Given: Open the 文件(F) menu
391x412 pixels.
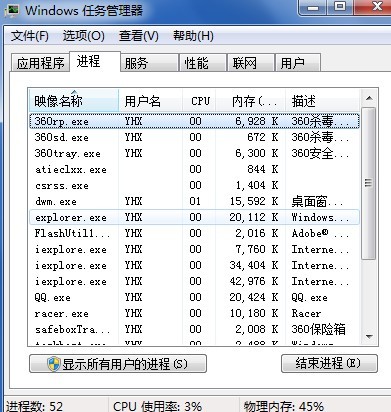Looking at the screenshot, I should (x=30, y=36).
